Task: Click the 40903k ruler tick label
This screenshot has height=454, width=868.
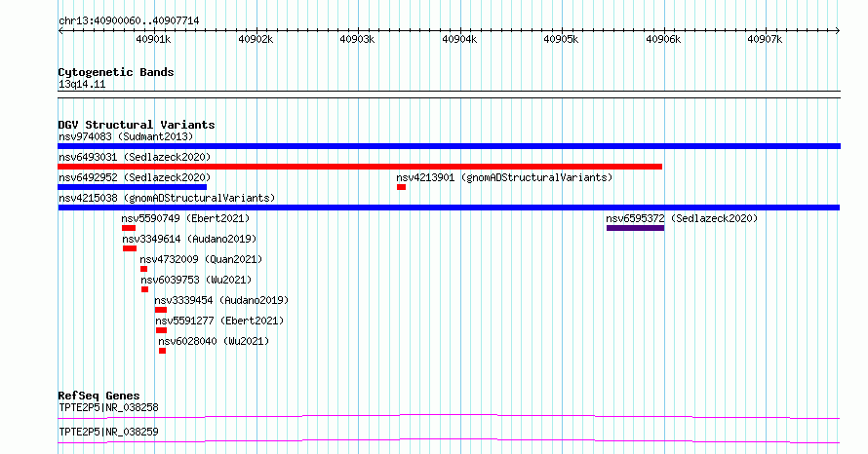Action: tap(357, 39)
